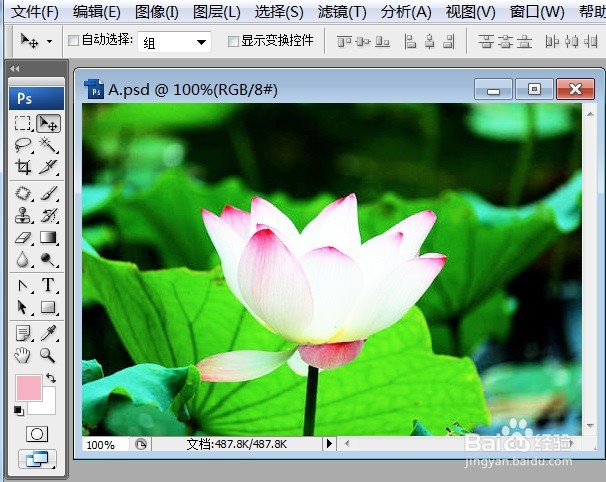Select the Hand tool
Screen dimensions: 606x482
coord(23,355)
